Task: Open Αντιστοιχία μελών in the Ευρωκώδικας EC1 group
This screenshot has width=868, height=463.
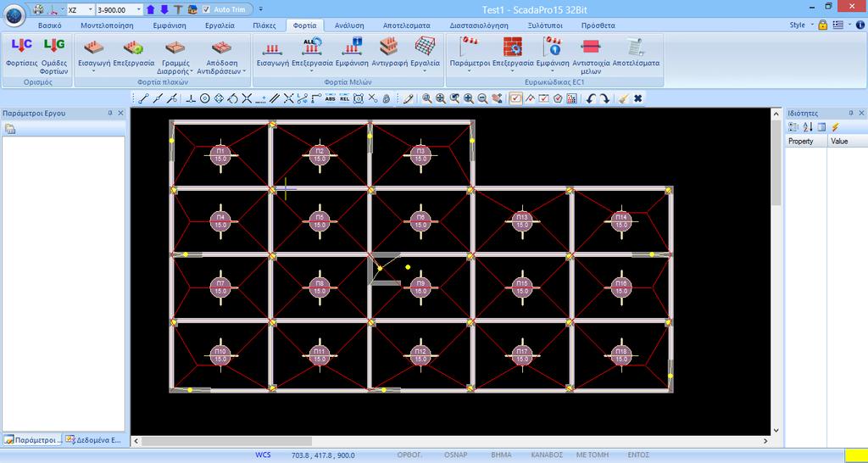Action: click(x=591, y=55)
